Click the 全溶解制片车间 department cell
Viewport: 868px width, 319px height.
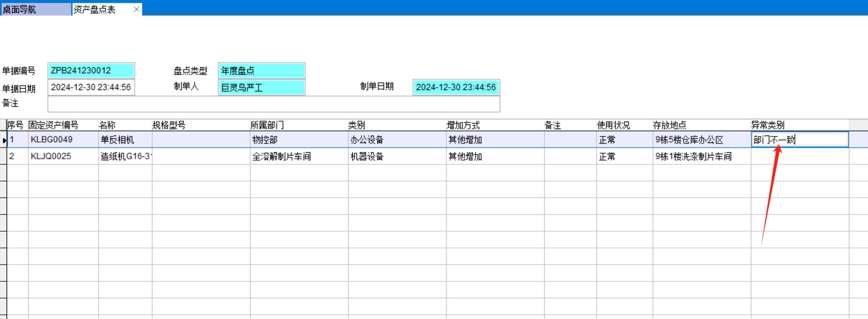[299, 156]
